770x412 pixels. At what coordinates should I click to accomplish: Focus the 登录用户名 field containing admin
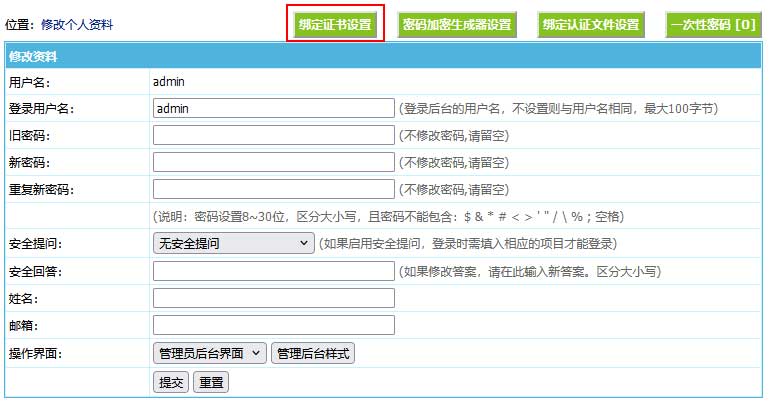273,108
